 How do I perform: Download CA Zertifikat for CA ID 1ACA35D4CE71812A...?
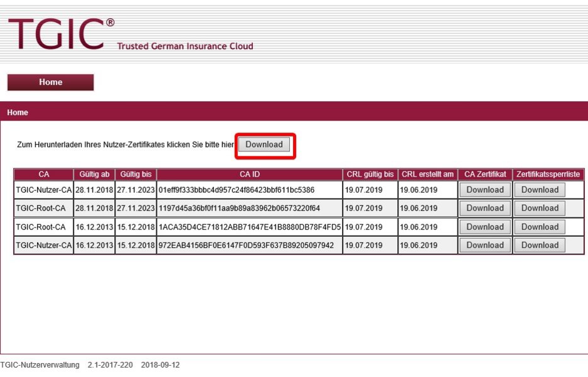[x=485, y=227]
